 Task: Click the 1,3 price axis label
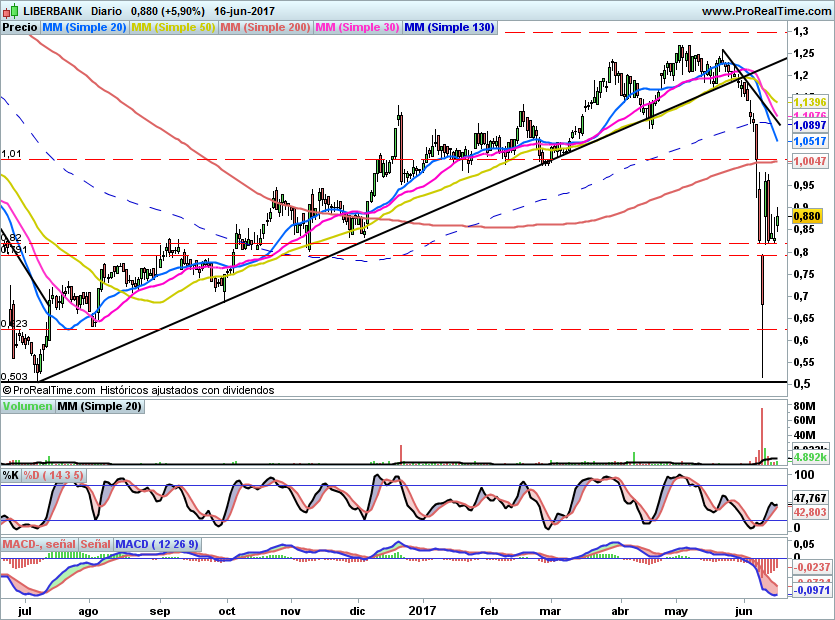point(801,31)
